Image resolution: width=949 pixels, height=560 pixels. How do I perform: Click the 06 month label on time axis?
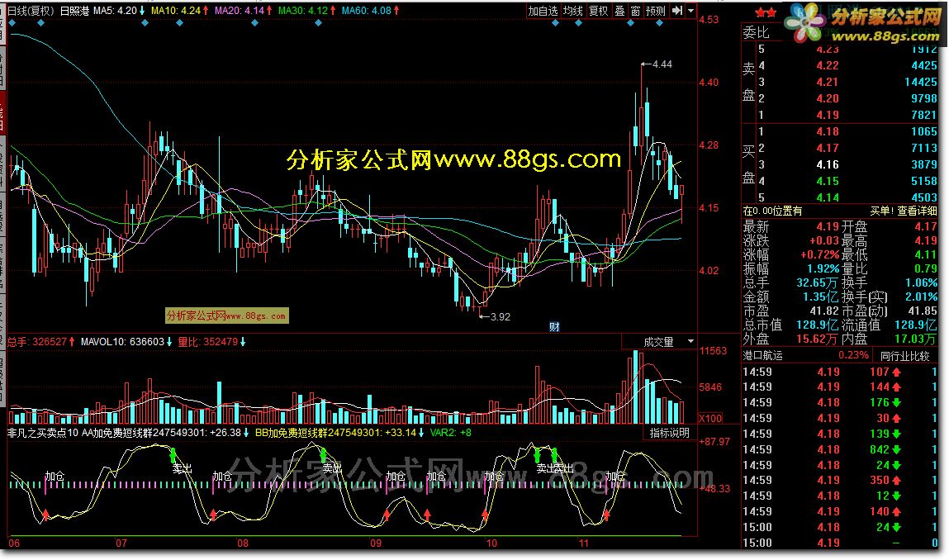pyautogui.click(x=14, y=543)
